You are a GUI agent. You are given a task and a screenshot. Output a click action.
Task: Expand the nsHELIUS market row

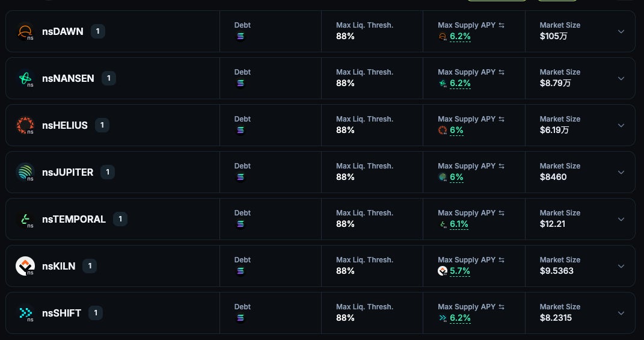pyautogui.click(x=621, y=125)
